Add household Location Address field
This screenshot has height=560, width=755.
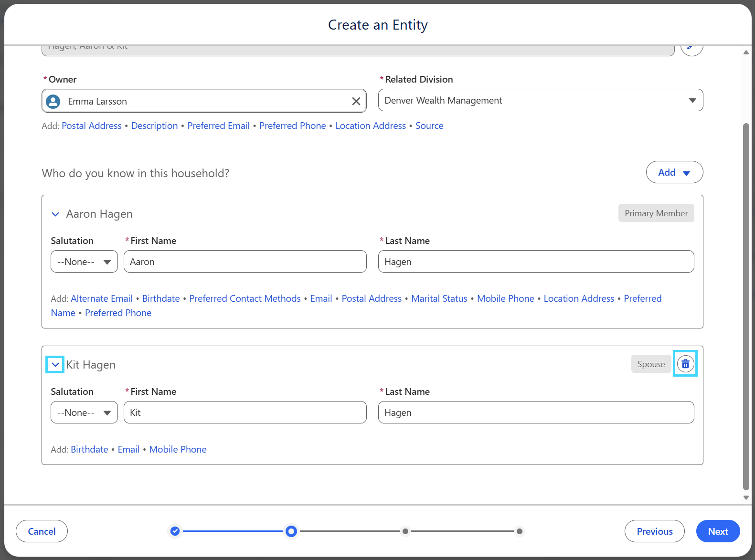coord(371,126)
